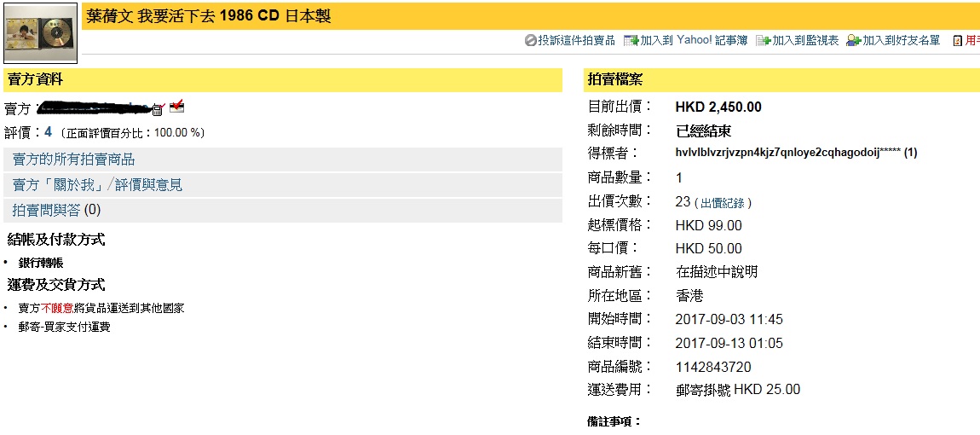Click the add to watchlist icon
This screenshot has width=980, height=435.
pos(764,41)
